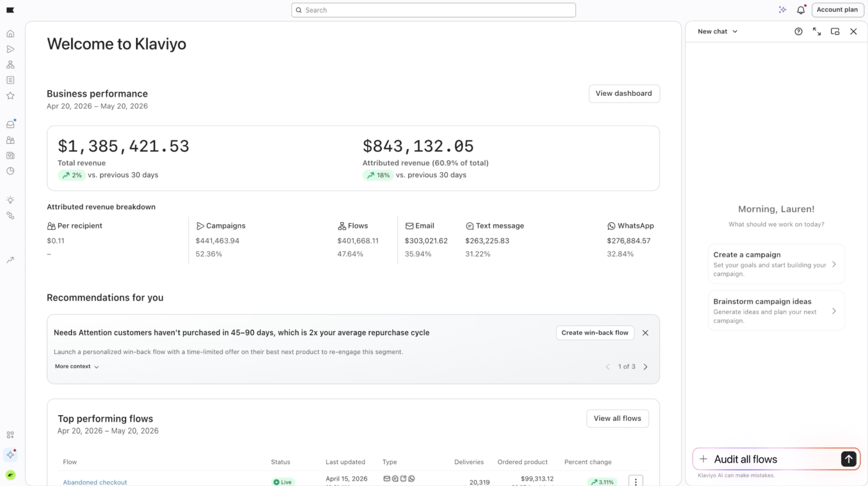Click the Klaviyo flag logo
Viewport: 868px width, 486px height.
(10, 10)
